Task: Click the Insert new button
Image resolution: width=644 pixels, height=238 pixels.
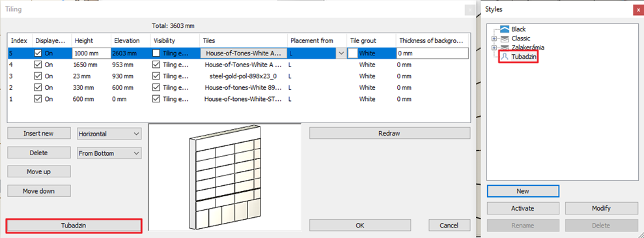Action: click(38, 133)
